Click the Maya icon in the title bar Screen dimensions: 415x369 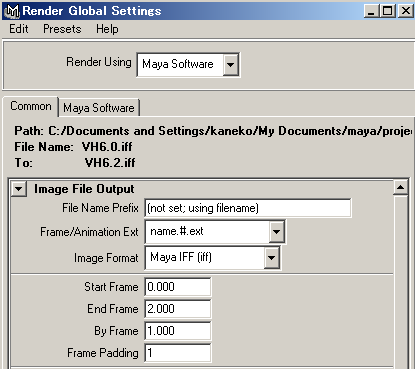pos(12,11)
